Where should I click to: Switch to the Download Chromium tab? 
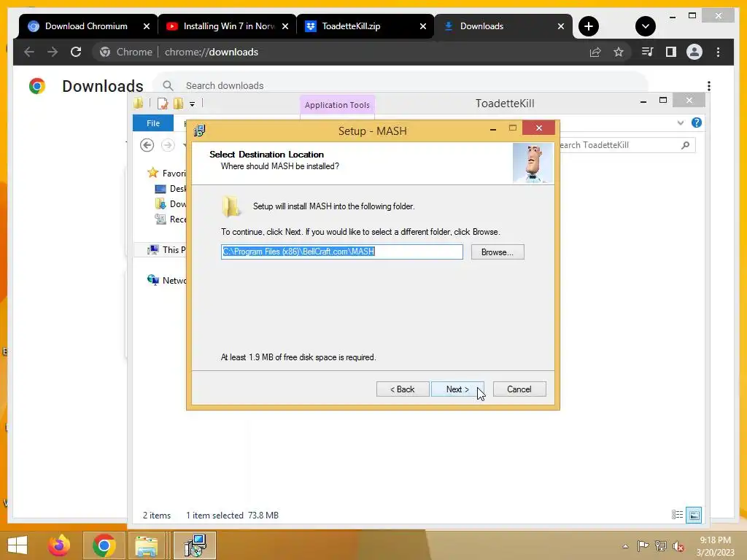[x=86, y=26]
